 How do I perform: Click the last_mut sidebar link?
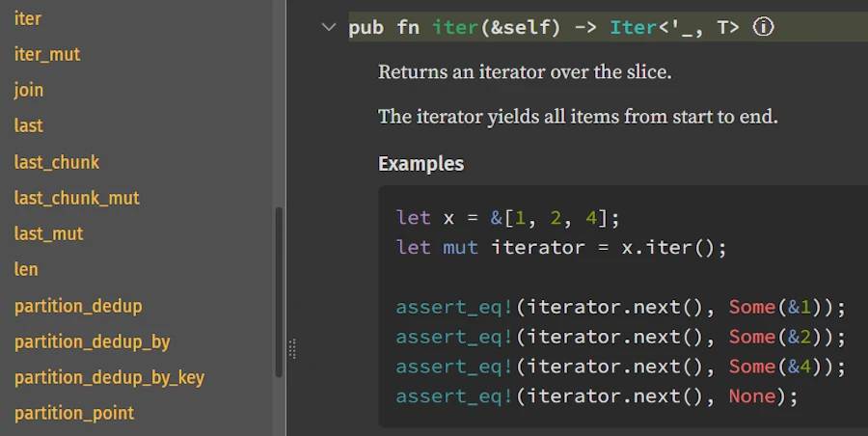click(x=49, y=233)
